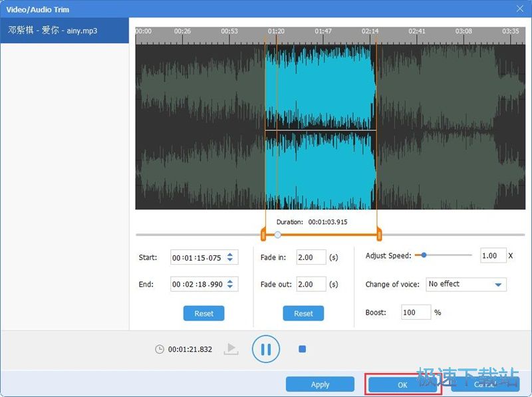
Task: Click in the Start time field
Action: 204,257
